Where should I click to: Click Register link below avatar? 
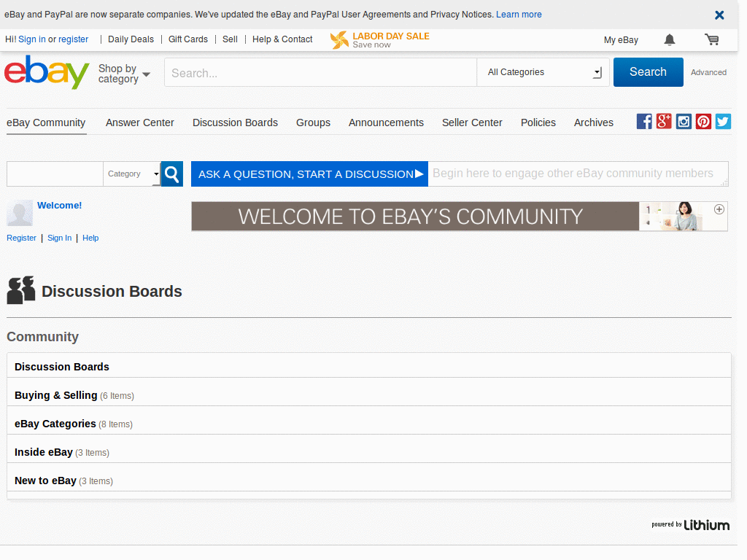[x=21, y=238]
